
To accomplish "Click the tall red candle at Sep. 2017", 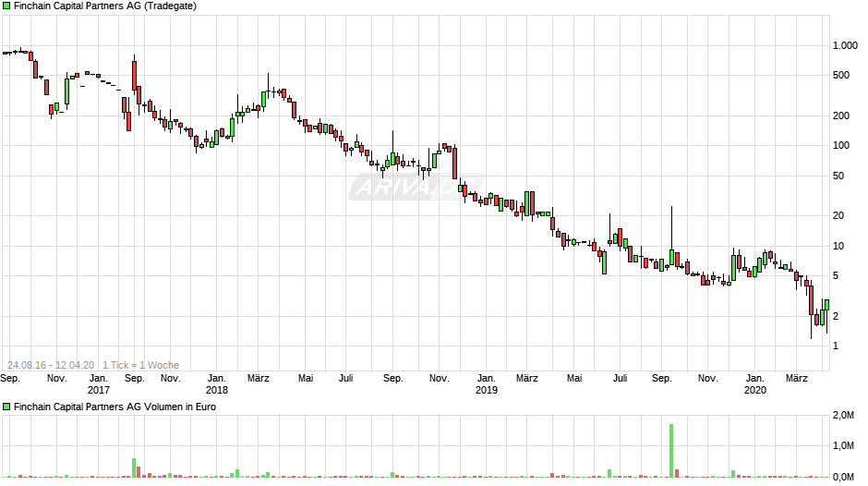I will [135, 74].
